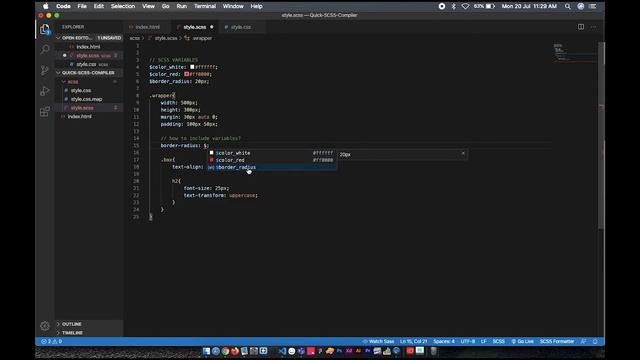The image size is (640, 360).
Task: Click the Wi-Fi icon in menu bar
Action: (465, 6)
